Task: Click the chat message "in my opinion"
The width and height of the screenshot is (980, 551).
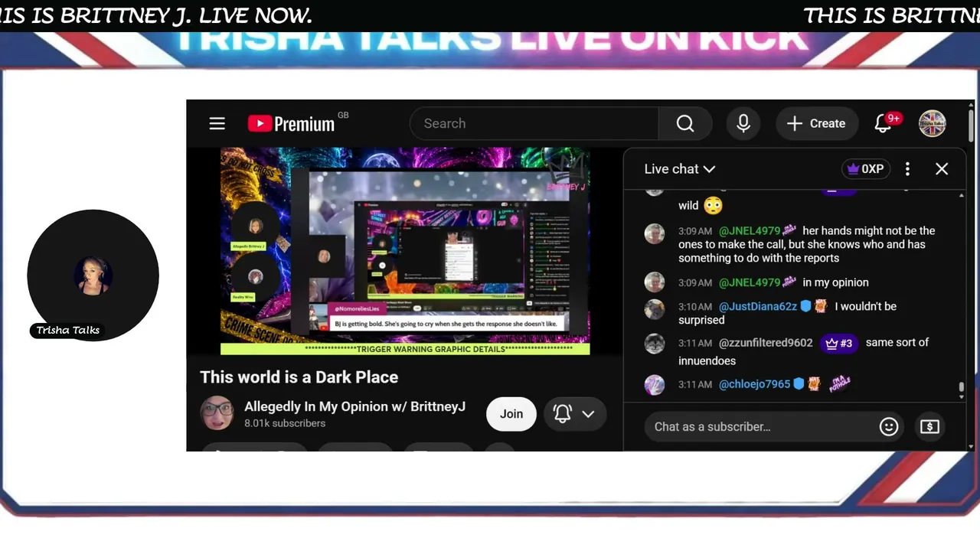Action: [835, 282]
